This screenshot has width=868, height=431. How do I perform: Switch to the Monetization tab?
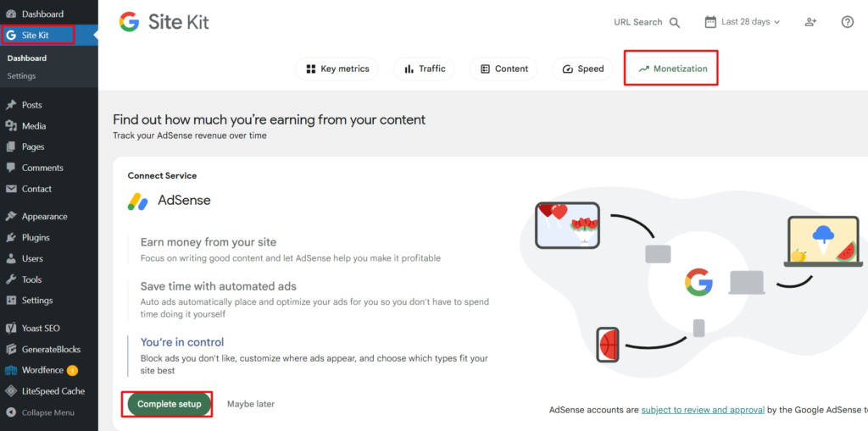[x=672, y=69]
